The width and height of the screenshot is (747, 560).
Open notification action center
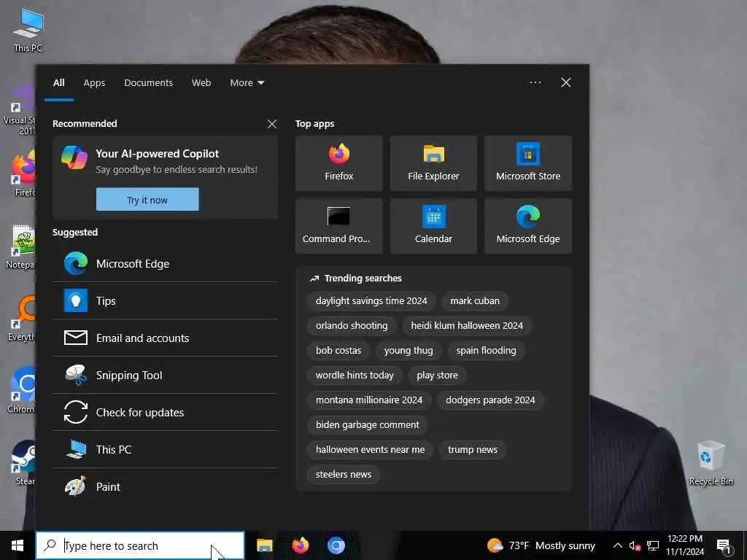click(x=724, y=545)
